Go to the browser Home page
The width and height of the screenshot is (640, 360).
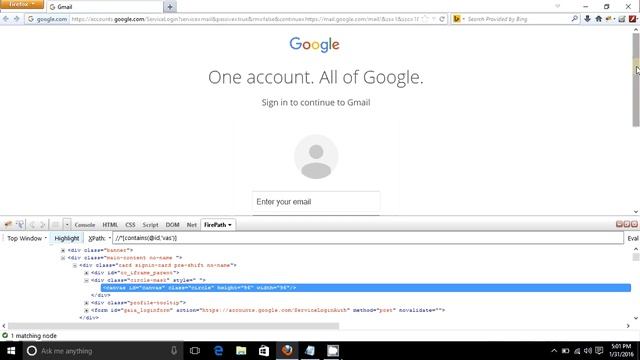[x=598, y=19]
